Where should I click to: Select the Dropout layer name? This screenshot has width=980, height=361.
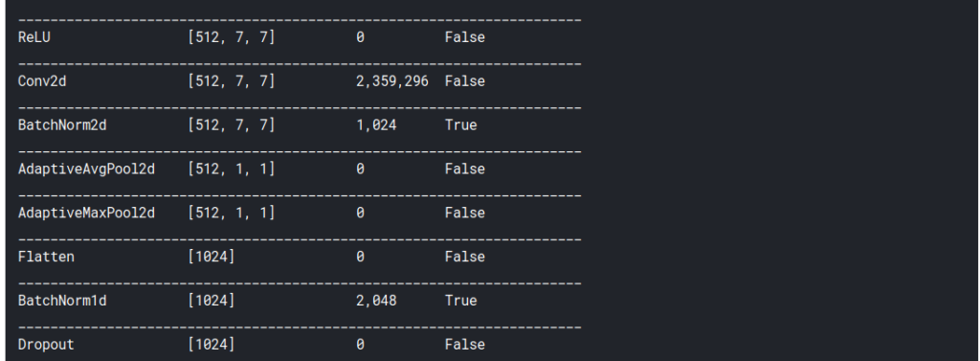[46, 345]
